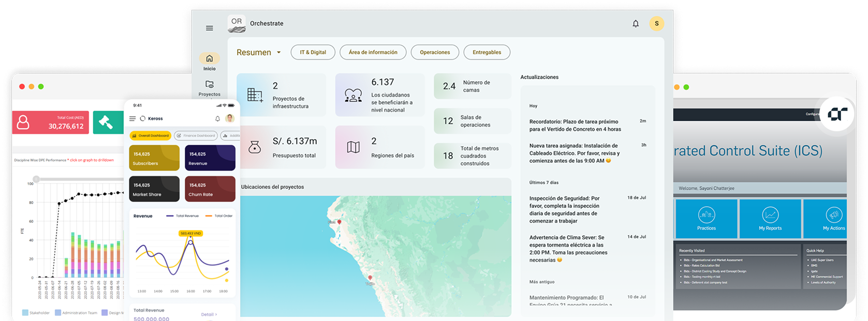Tap the bell icon in Keross app

point(217,118)
